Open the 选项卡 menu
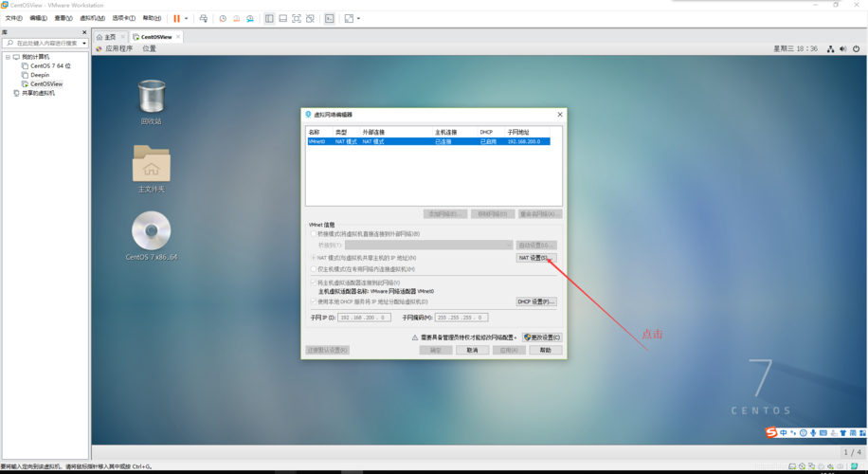 [123, 18]
